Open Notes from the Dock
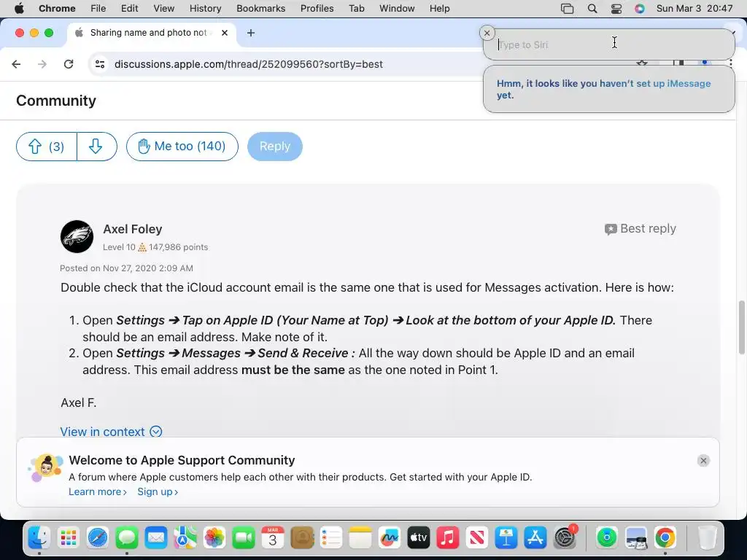 tap(360, 538)
